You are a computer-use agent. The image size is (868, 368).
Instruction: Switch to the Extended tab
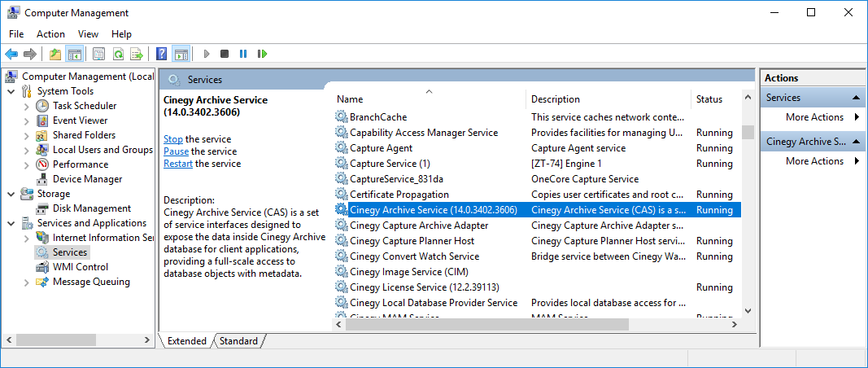pyautogui.click(x=186, y=341)
